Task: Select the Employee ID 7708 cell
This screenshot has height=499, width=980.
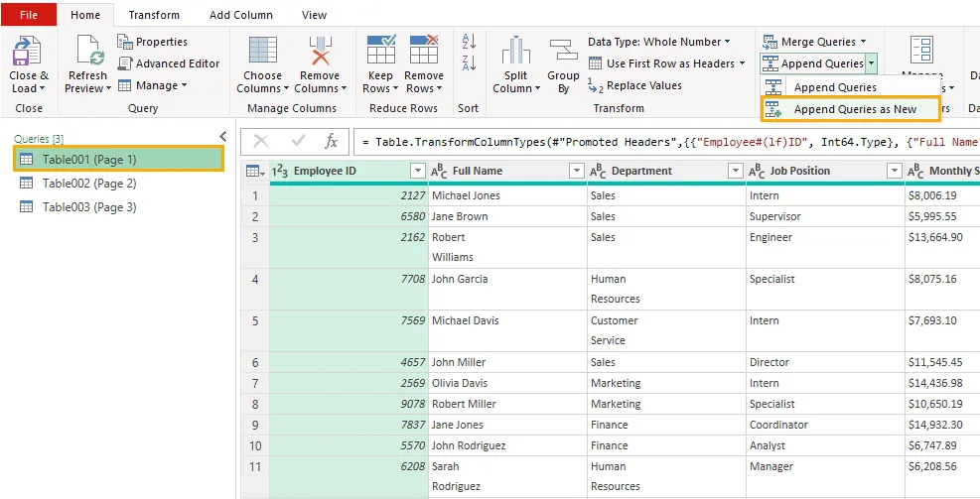Action: pyautogui.click(x=349, y=289)
